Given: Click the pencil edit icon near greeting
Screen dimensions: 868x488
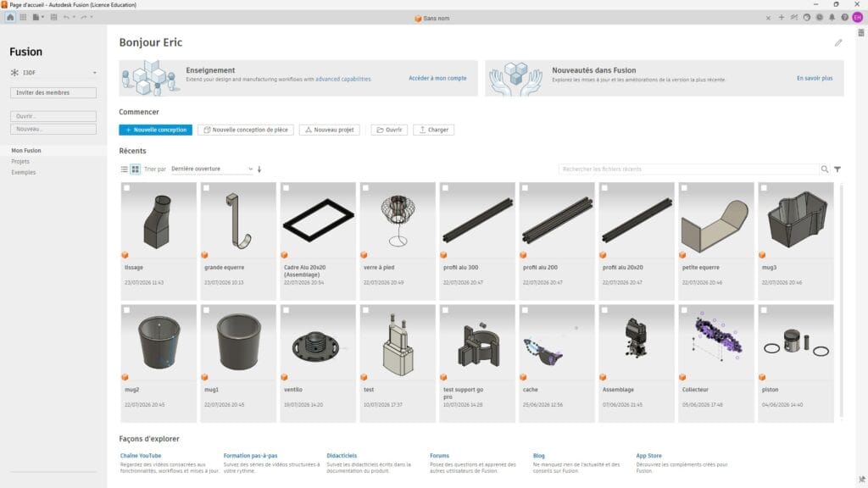Looking at the screenshot, I should pos(838,42).
